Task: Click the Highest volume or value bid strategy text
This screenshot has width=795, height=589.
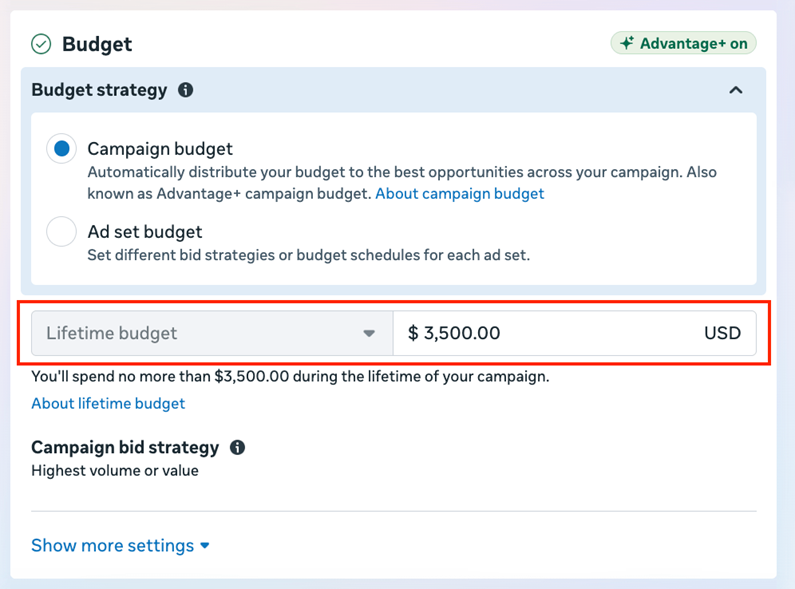Action: [x=115, y=470]
